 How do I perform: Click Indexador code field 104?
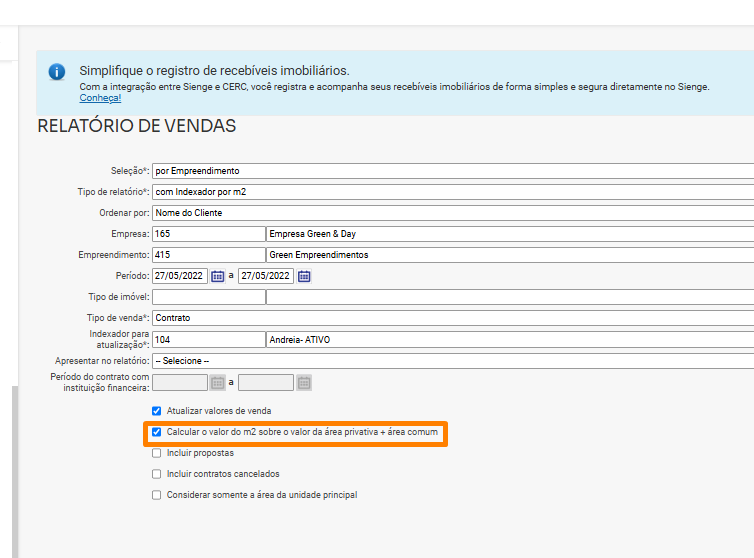(209, 340)
